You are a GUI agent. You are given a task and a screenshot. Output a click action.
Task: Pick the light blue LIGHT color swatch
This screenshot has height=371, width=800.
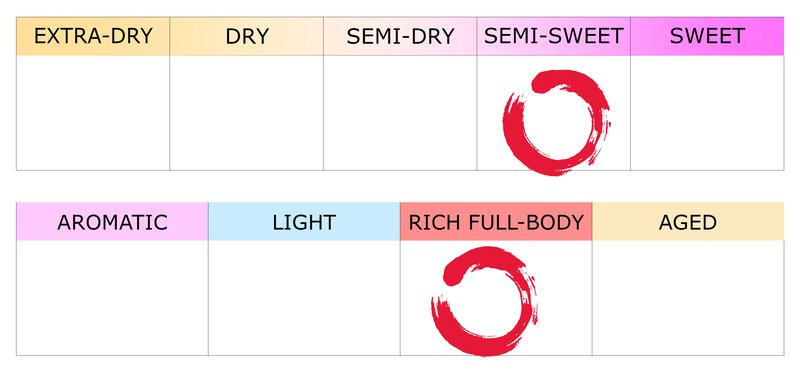pyautogui.click(x=304, y=221)
